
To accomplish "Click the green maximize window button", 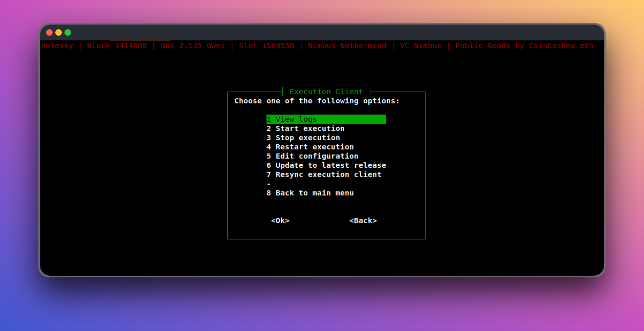I will (68, 33).
